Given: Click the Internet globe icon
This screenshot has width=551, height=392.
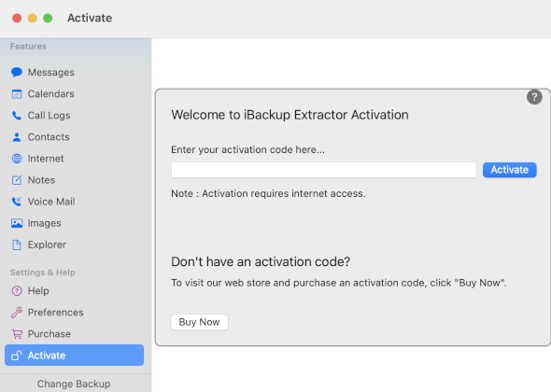Looking at the screenshot, I should tap(17, 159).
